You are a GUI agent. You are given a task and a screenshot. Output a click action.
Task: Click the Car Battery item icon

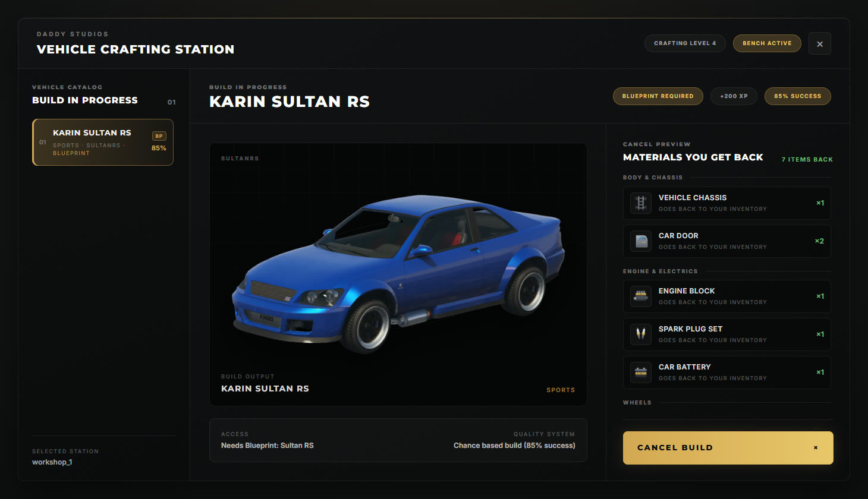tap(641, 372)
